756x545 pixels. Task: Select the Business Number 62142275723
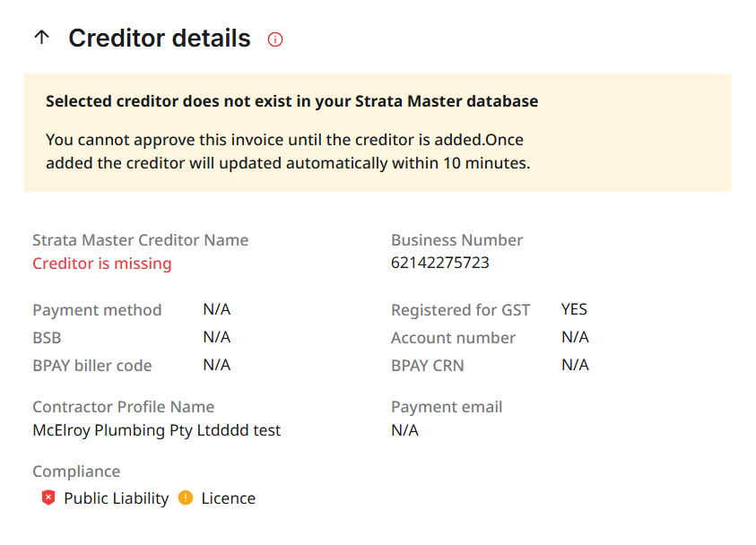pos(439,263)
